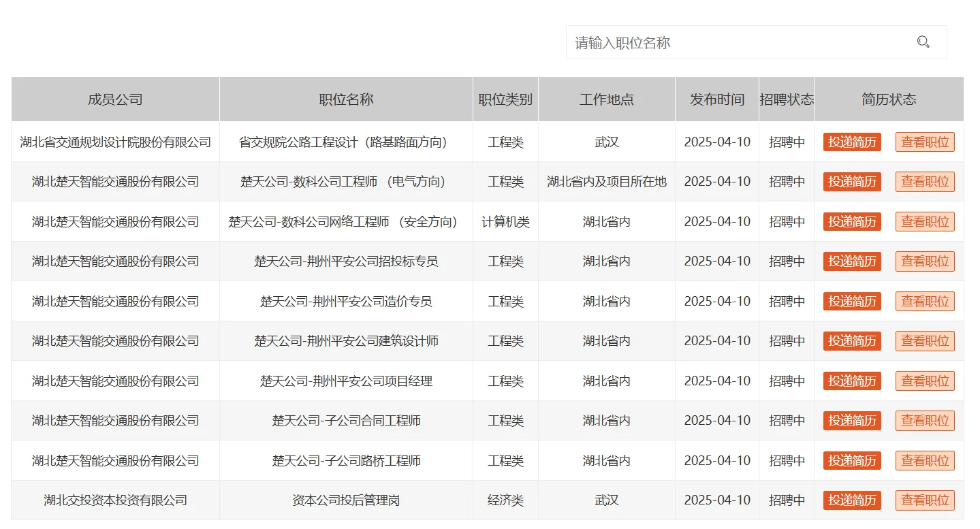Click location 湖北省内及项目所在地

tap(607, 182)
